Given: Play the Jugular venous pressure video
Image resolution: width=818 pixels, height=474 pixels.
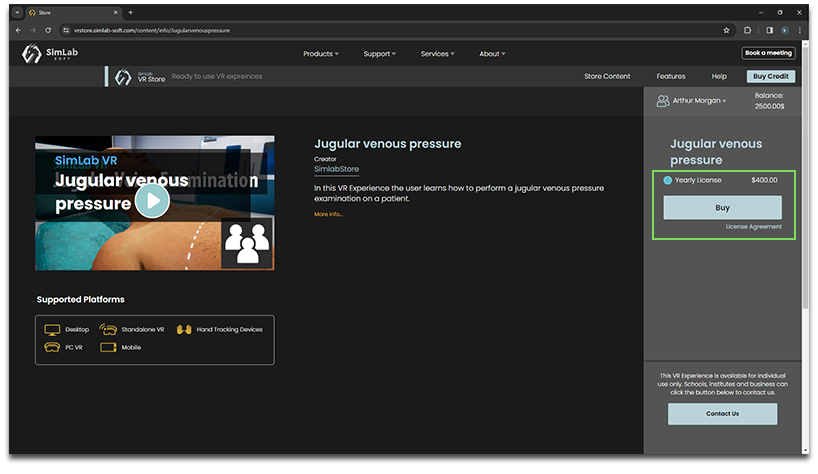Looking at the screenshot, I should point(152,201).
